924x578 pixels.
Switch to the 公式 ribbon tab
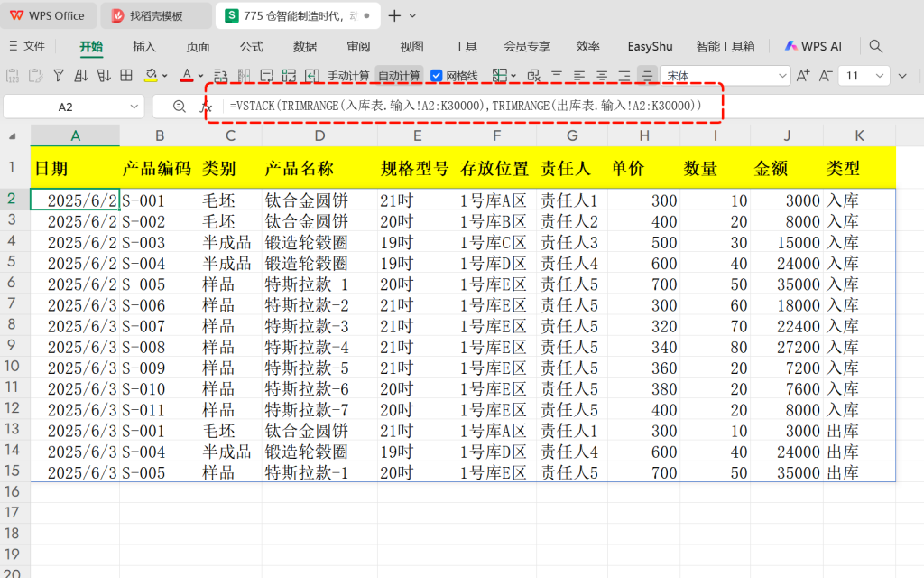point(252,47)
